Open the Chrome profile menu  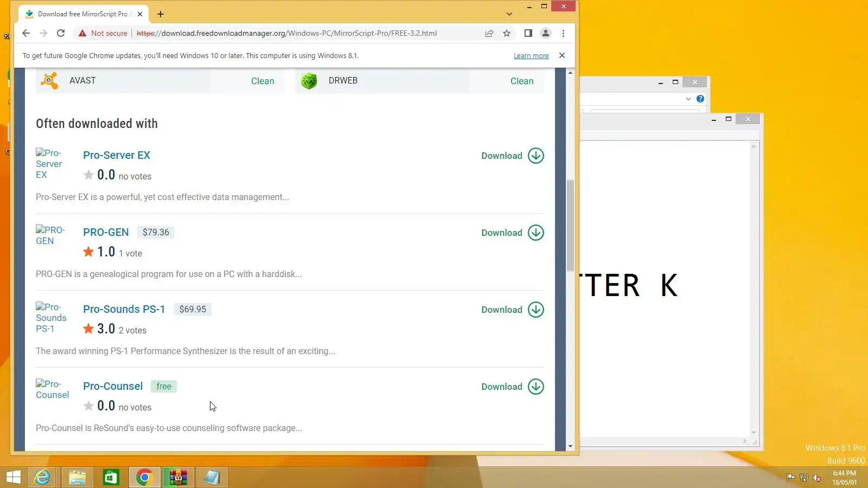pos(546,33)
